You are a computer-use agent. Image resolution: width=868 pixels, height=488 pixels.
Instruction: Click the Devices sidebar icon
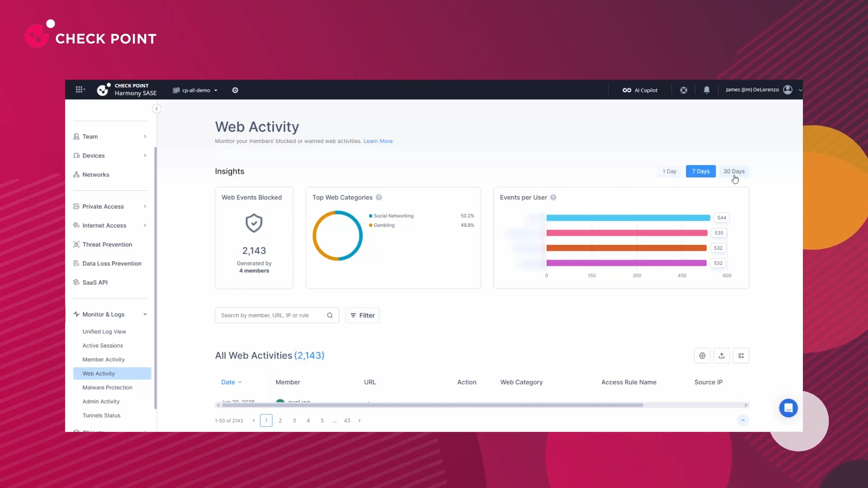click(x=76, y=155)
